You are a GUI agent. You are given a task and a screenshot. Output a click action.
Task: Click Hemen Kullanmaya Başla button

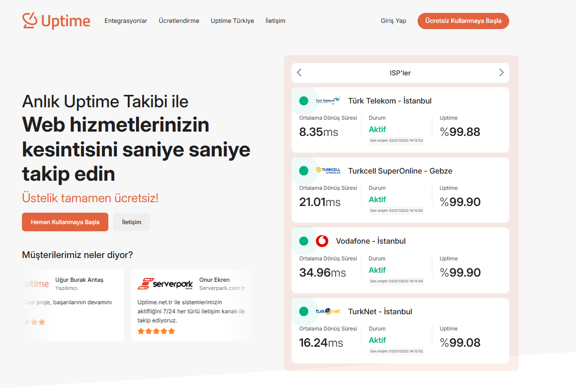tap(65, 222)
